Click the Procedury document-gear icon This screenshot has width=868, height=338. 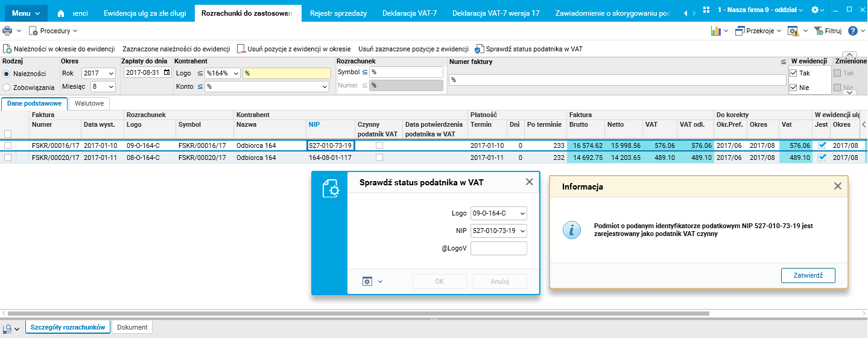point(33,31)
